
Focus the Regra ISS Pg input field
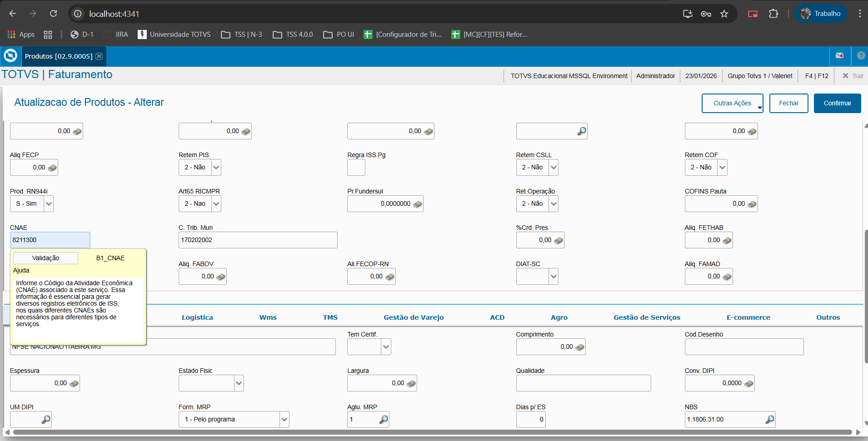pyautogui.click(x=356, y=168)
